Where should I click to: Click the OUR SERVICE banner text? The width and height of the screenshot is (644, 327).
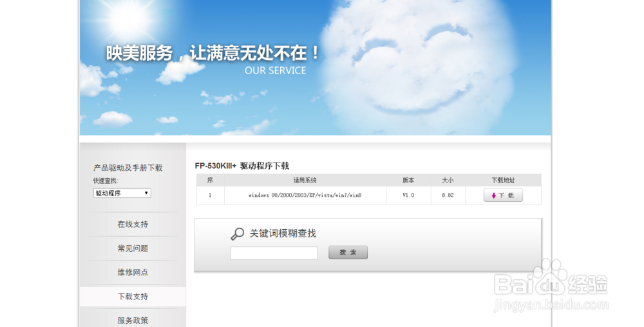click(275, 70)
